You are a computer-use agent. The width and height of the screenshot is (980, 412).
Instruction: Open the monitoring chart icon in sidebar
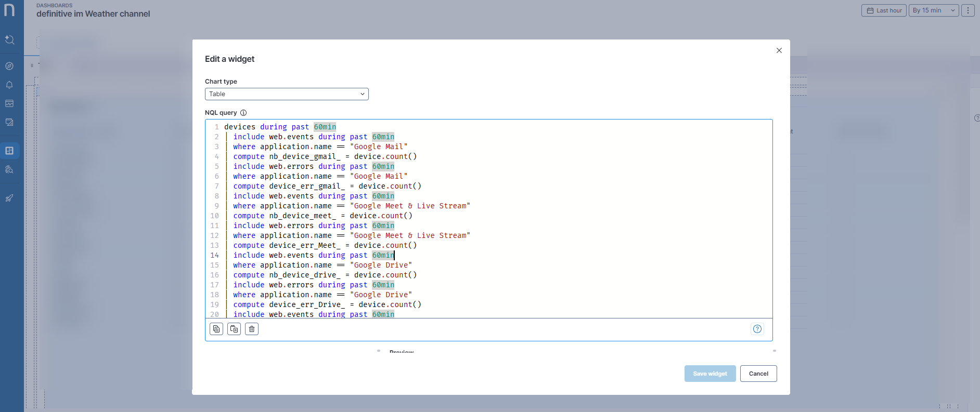[x=9, y=103]
